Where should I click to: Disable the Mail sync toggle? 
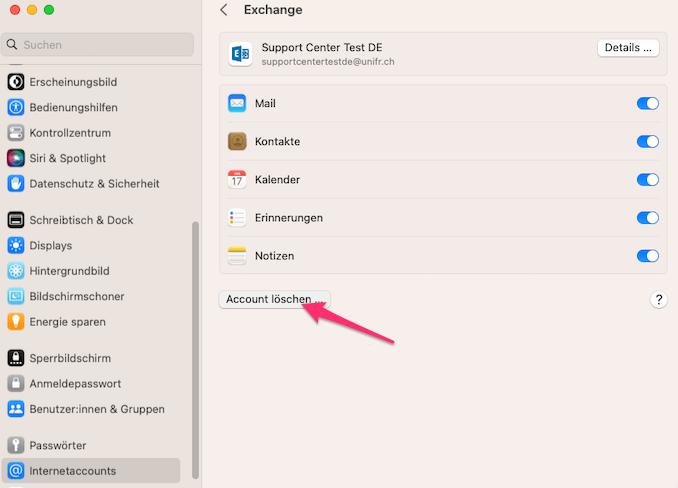click(647, 103)
